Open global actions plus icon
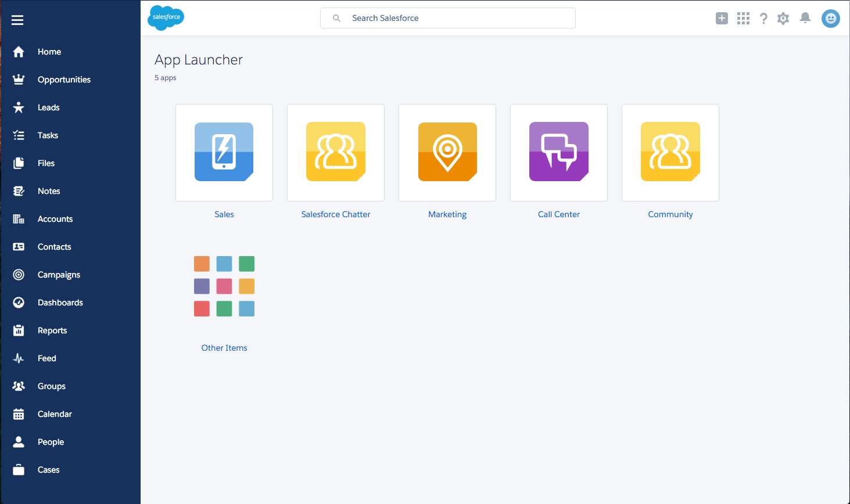850x504 pixels. click(722, 19)
